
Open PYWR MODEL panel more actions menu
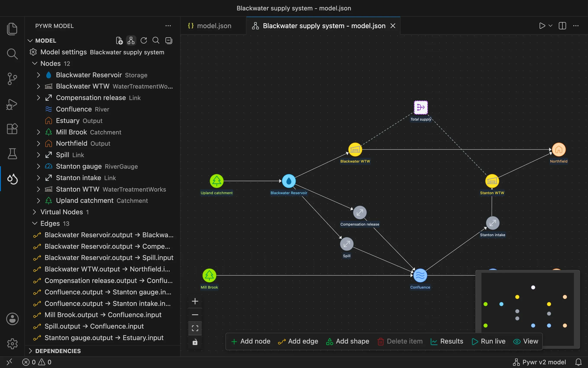tap(168, 26)
